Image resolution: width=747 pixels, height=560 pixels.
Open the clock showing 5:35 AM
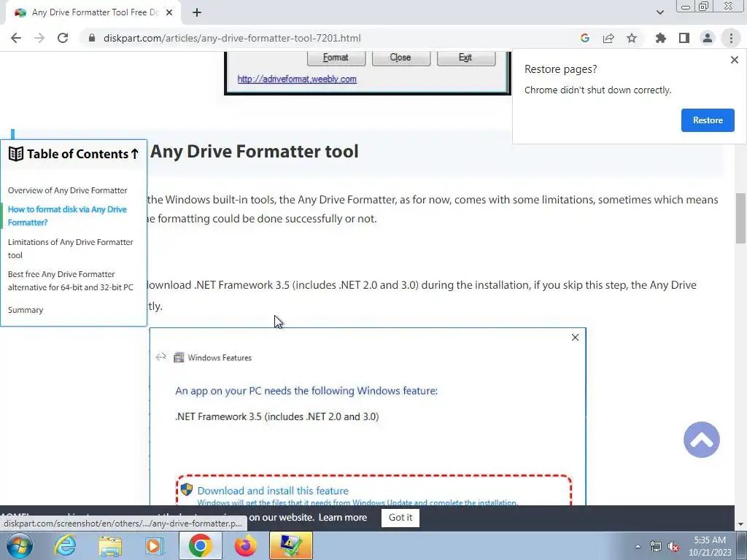click(710, 546)
